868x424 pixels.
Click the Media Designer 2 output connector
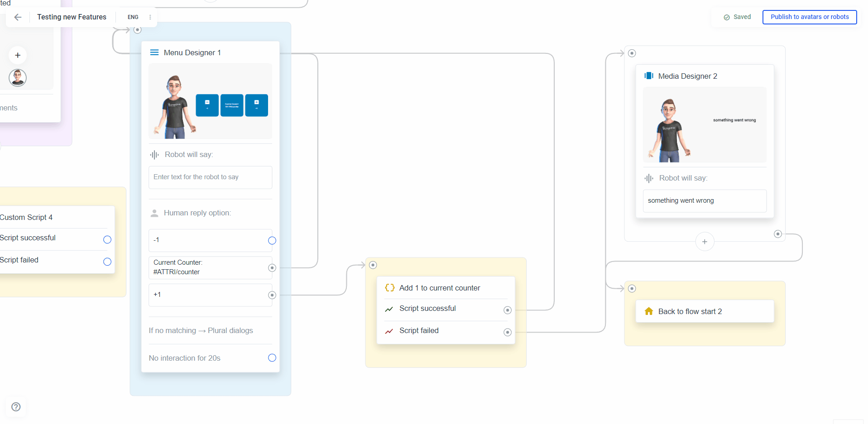pos(778,234)
